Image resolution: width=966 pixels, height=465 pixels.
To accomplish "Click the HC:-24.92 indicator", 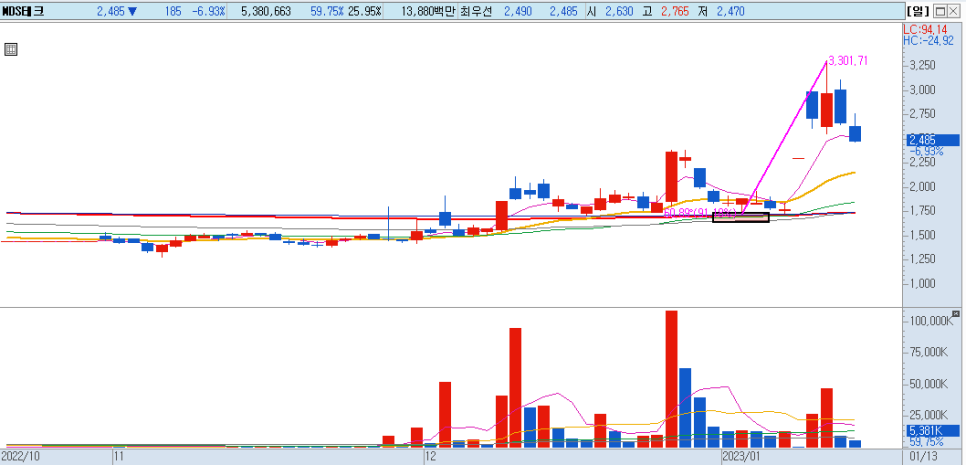I will coord(928,40).
